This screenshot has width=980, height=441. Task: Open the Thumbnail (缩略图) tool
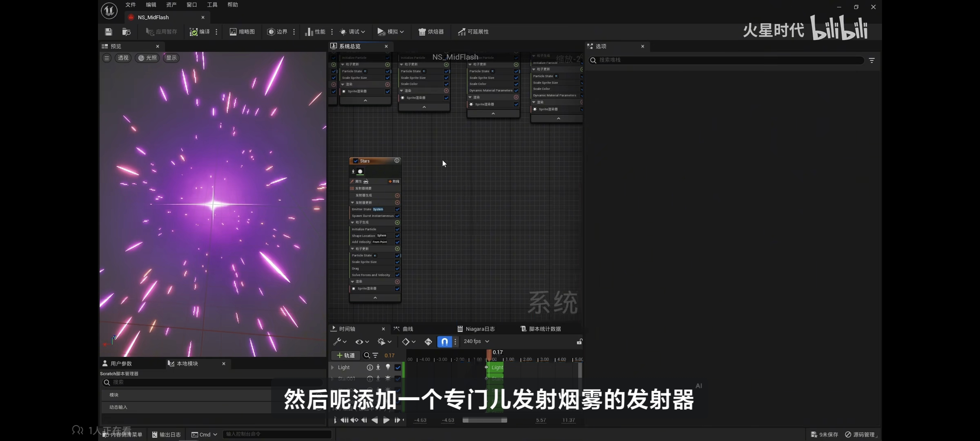(x=242, y=31)
